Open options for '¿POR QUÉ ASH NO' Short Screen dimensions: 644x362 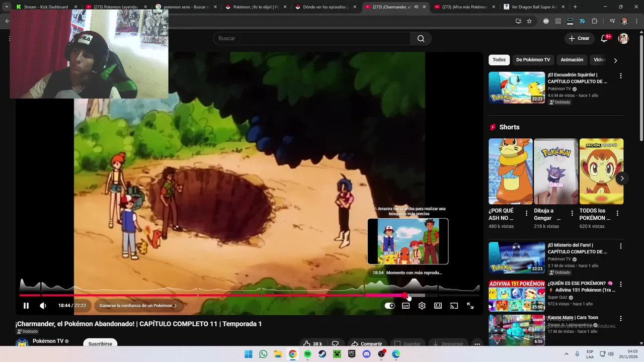pos(527,213)
